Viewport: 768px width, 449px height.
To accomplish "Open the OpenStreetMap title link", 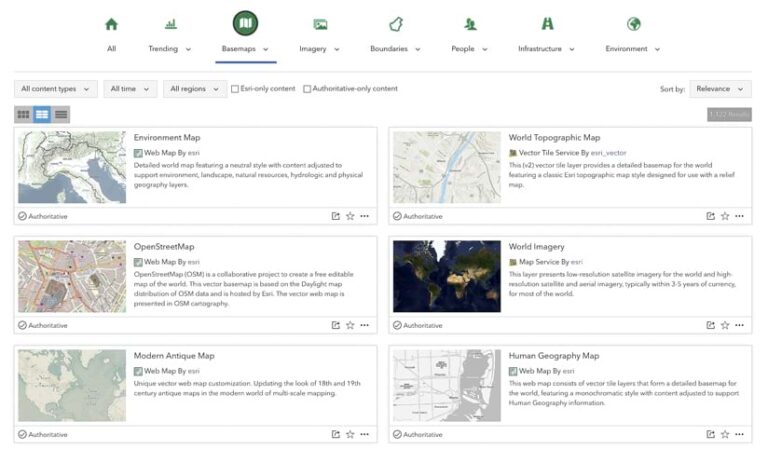I will [164, 246].
